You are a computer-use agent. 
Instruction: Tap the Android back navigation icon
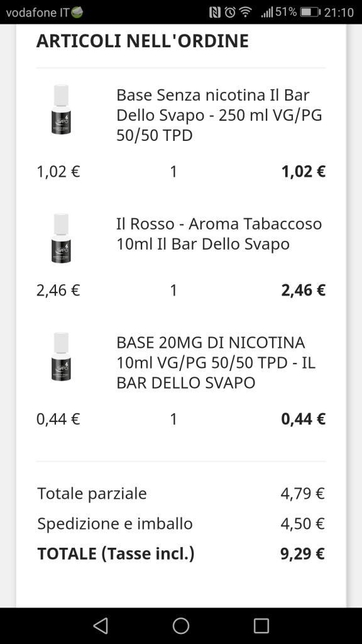[101, 626]
